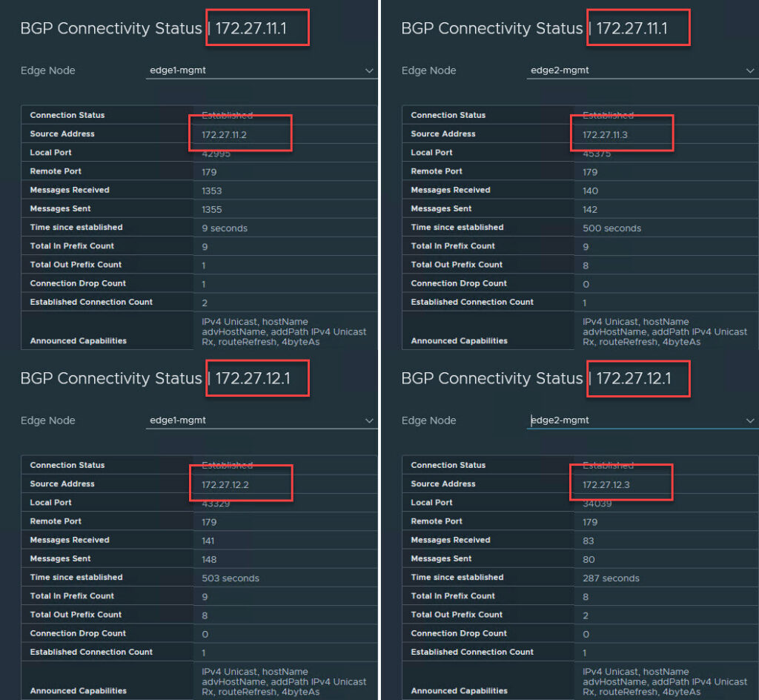Click messages sent value 1355
This screenshot has width=759, height=700.
[212, 210]
